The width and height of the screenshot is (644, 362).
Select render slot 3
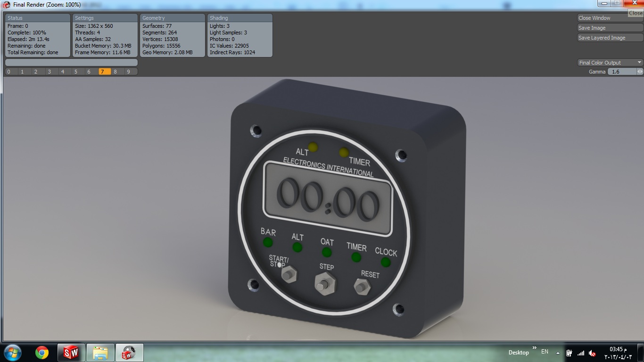pos(49,72)
